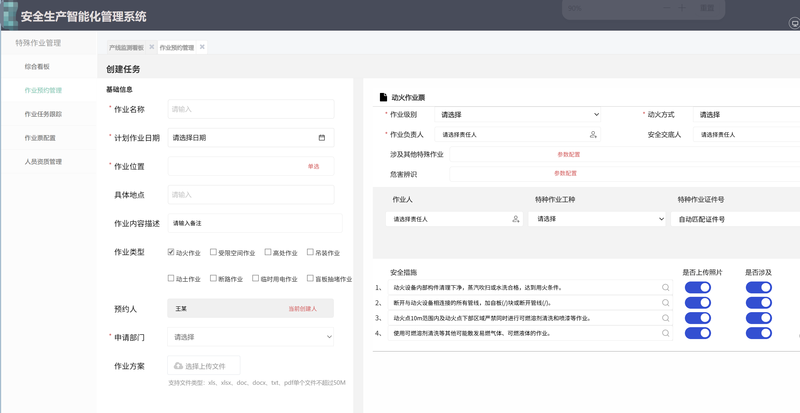Viewport: 800px width, 413px height.
Task: Click the 作业内容描述 input field
Action: point(255,223)
